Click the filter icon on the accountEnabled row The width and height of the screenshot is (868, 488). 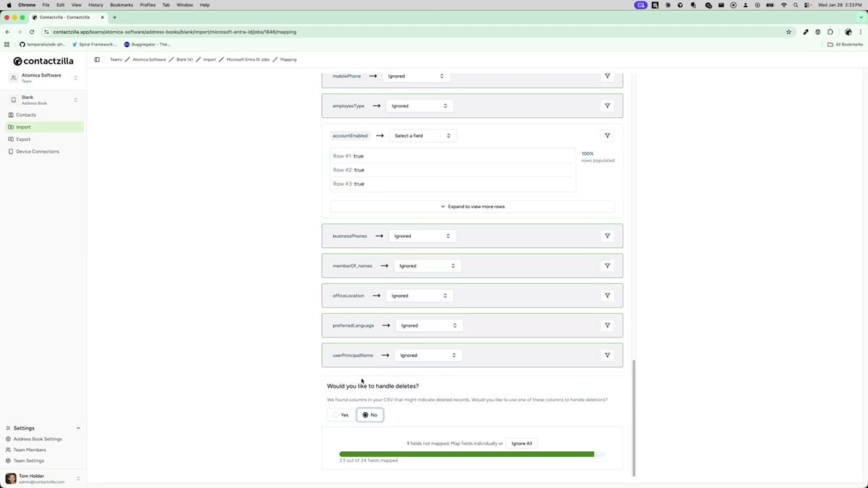pyautogui.click(x=607, y=135)
